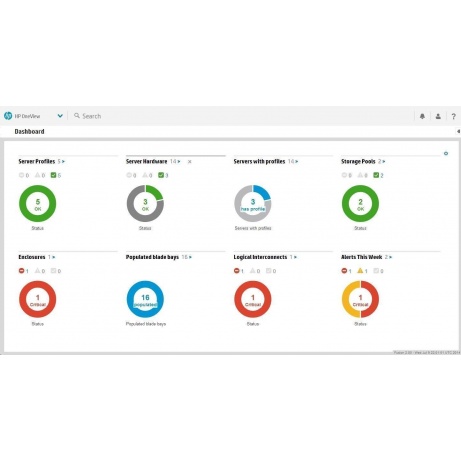Open dashboard settings gear icon

(x=446, y=153)
